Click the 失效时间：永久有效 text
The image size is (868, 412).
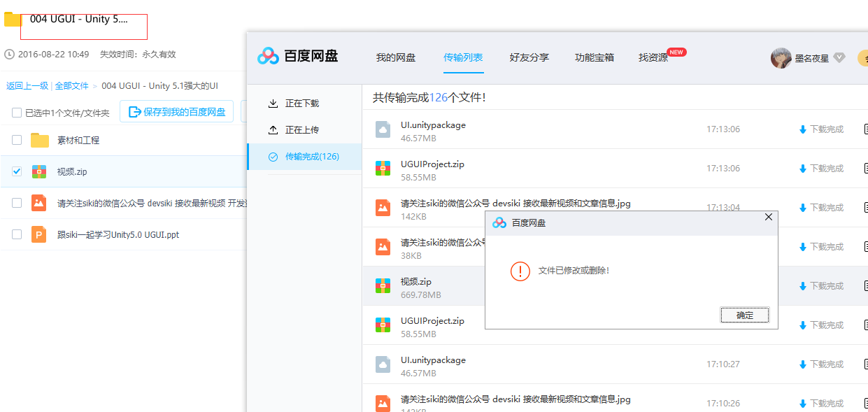click(138, 54)
